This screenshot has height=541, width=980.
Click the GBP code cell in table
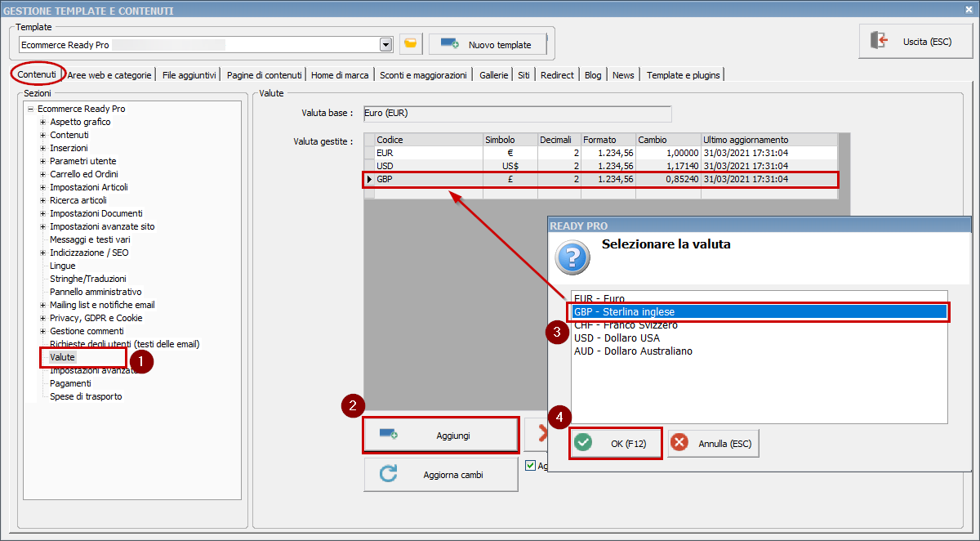pos(428,179)
